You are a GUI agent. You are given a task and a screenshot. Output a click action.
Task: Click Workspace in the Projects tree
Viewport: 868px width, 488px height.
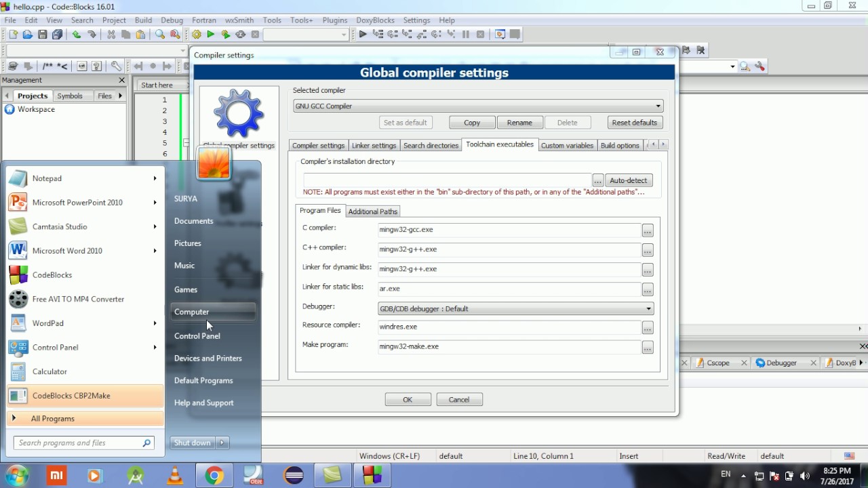coord(36,109)
